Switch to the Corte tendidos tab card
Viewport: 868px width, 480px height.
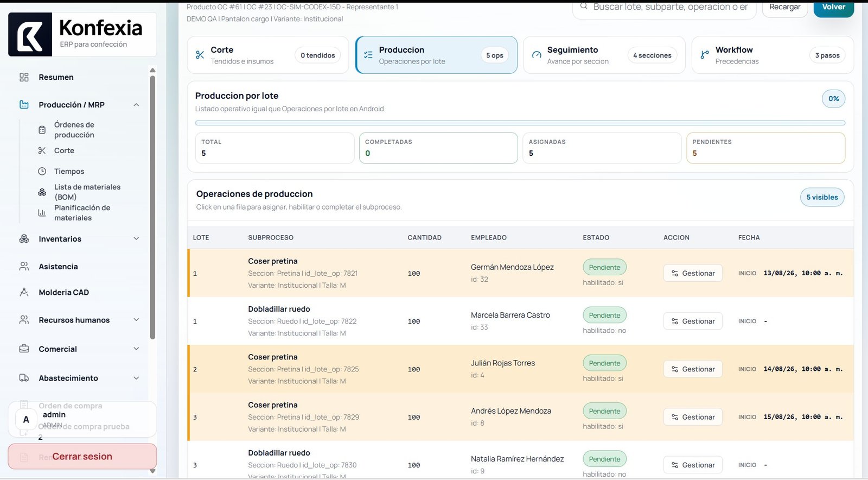[268, 55]
